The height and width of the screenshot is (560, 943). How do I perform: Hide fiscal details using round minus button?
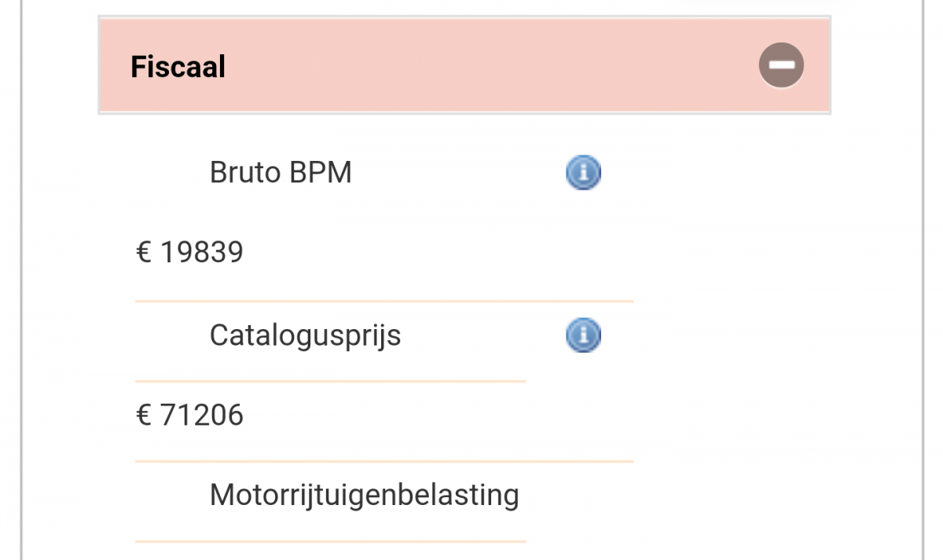781,65
